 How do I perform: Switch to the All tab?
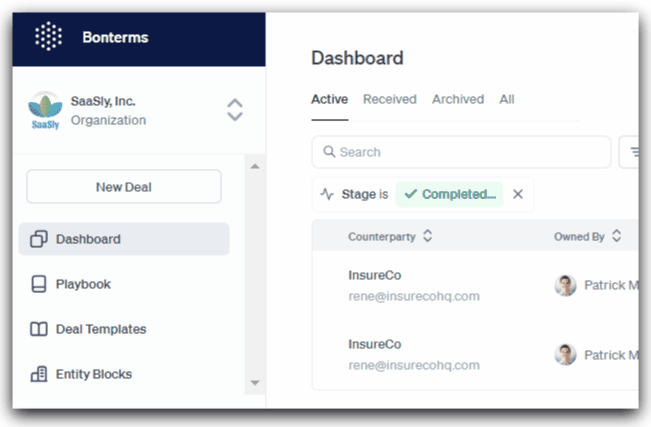[507, 99]
